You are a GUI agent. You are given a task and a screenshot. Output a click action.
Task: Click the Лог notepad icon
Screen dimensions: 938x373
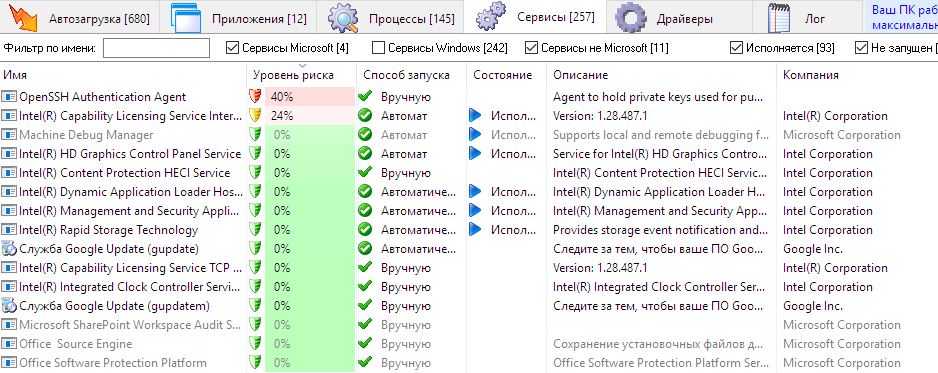coord(779,18)
